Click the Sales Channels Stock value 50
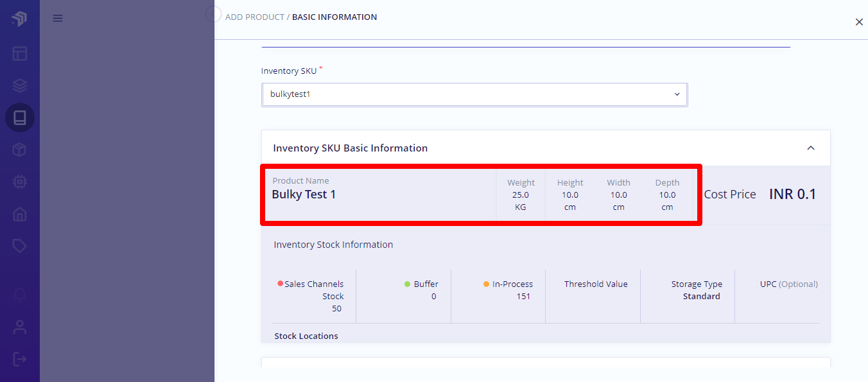This screenshot has width=868, height=382. (x=336, y=309)
